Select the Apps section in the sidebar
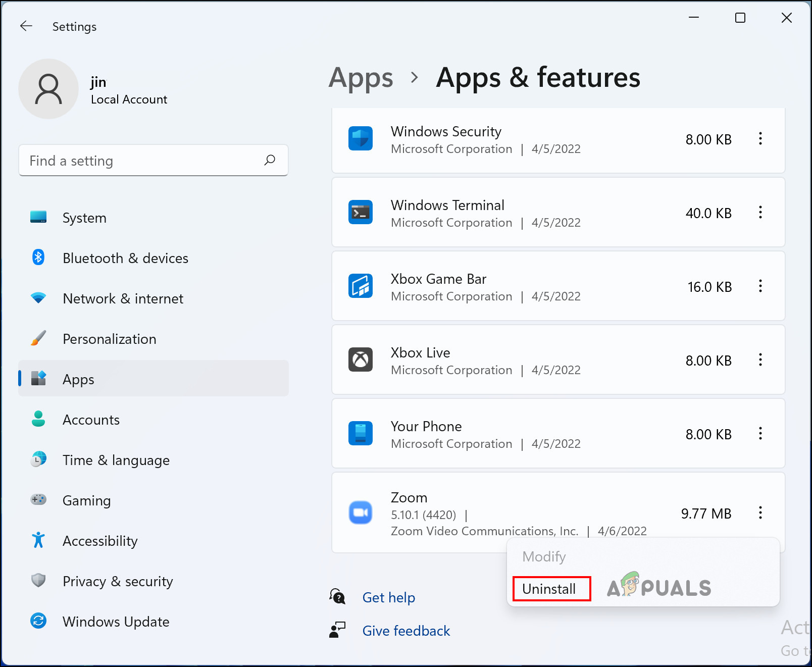Screen dimensions: 812x667 point(78,379)
